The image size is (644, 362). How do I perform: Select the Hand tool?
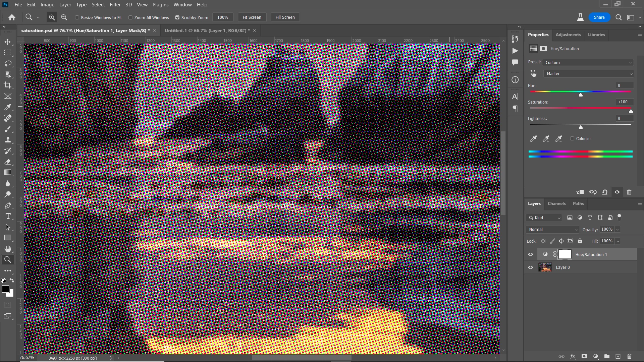[x=8, y=249]
